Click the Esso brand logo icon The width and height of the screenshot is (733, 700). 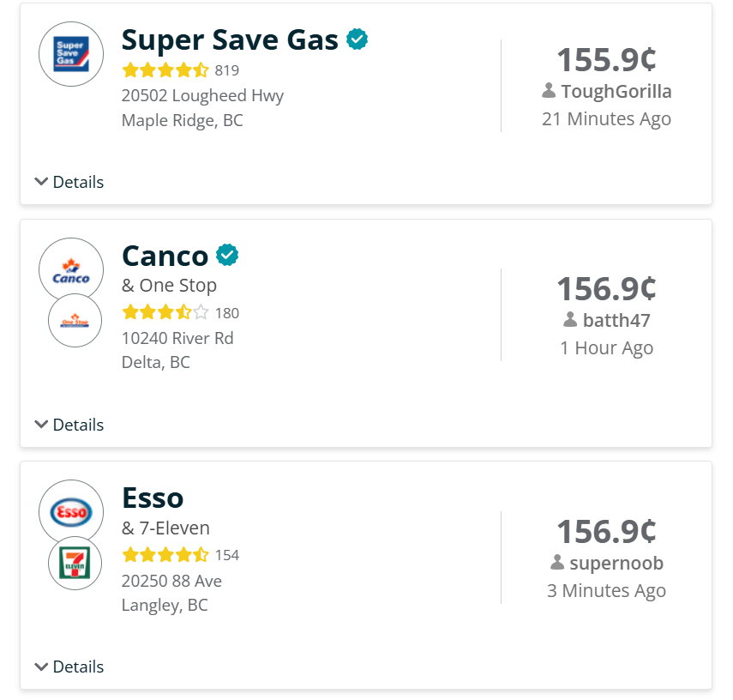71,512
